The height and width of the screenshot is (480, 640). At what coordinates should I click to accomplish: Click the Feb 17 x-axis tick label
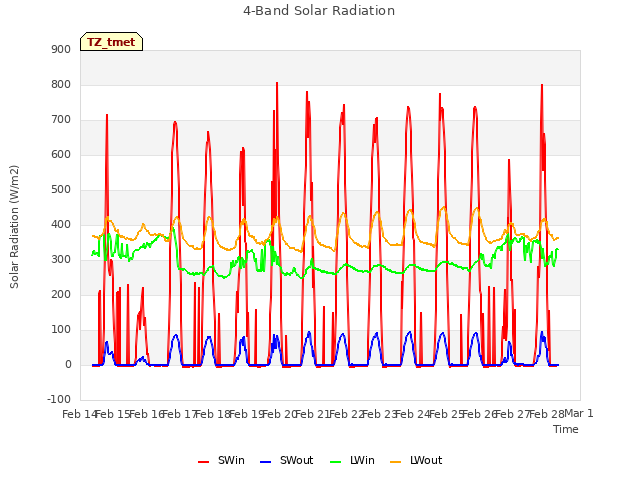pyautogui.click(x=180, y=414)
